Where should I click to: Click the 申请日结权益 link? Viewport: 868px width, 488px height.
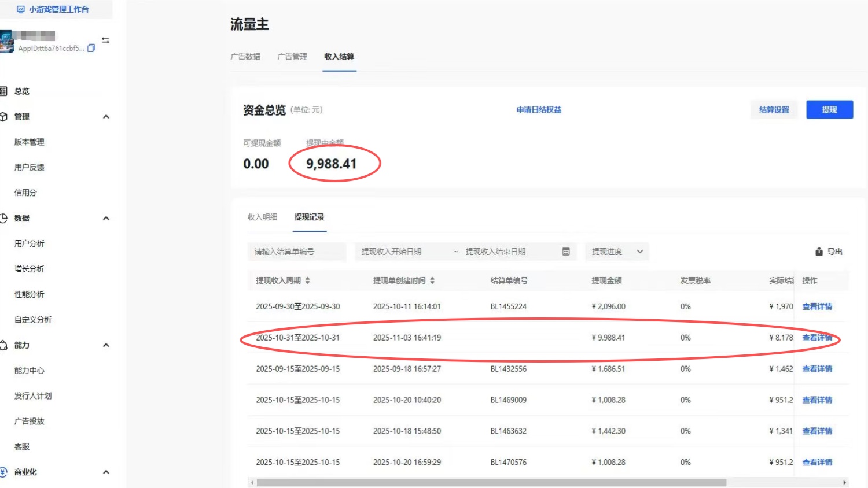[x=538, y=109]
